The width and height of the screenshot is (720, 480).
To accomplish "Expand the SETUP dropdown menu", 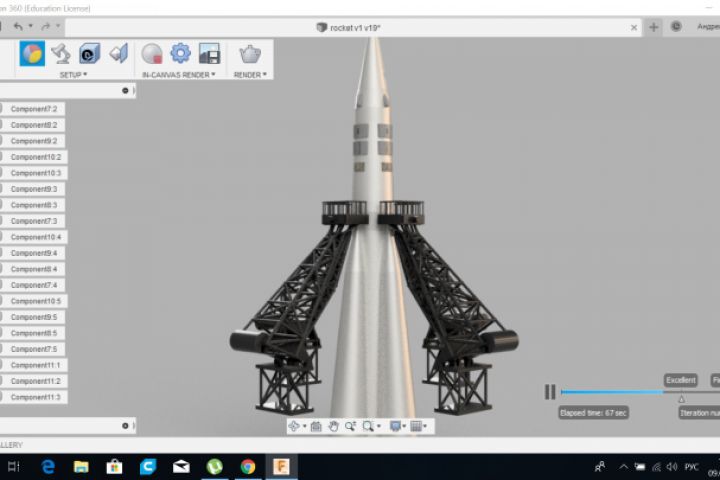I will (x=73, y=74).
